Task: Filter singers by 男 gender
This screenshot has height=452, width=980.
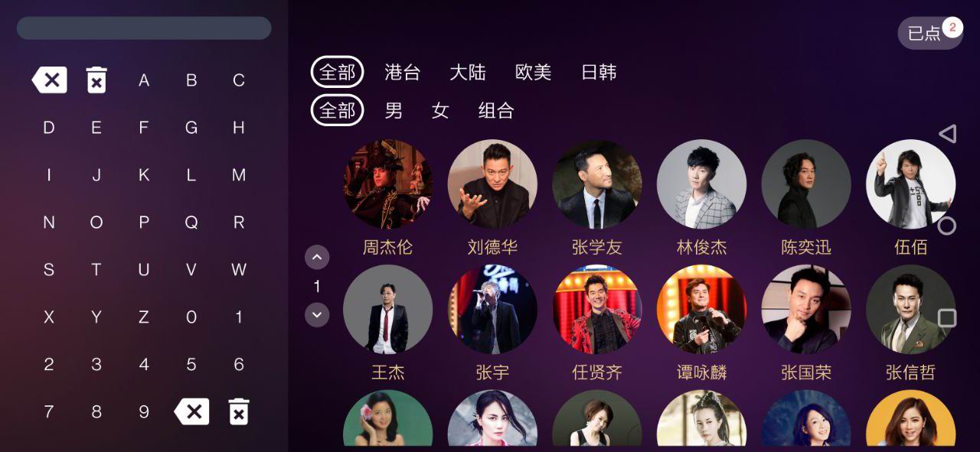Action: pos(394,111)
